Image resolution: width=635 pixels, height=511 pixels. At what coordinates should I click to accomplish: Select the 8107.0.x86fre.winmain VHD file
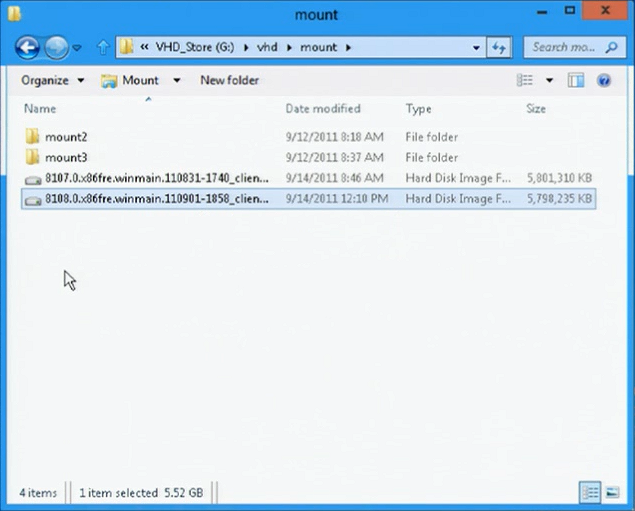coord(157,178)
